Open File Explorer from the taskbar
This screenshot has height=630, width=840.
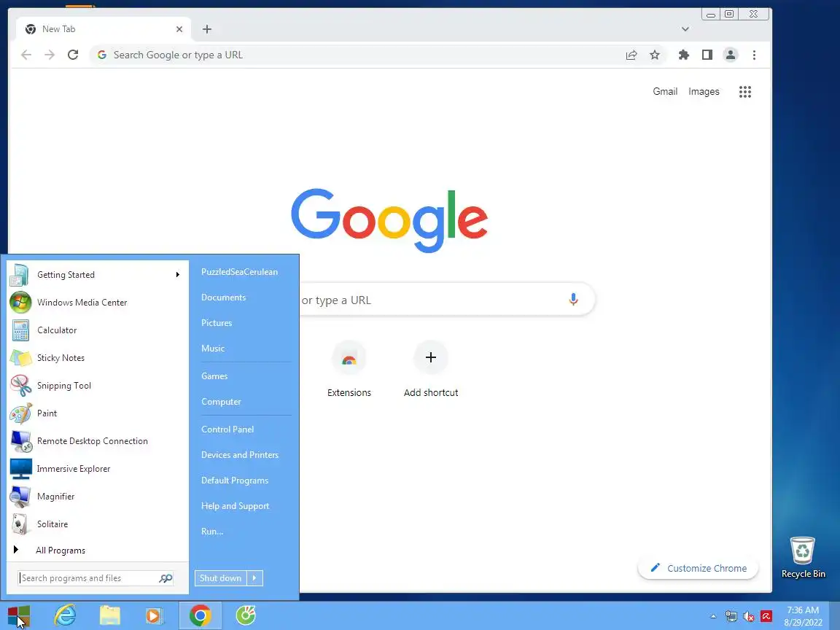click(x=110, y=615)
